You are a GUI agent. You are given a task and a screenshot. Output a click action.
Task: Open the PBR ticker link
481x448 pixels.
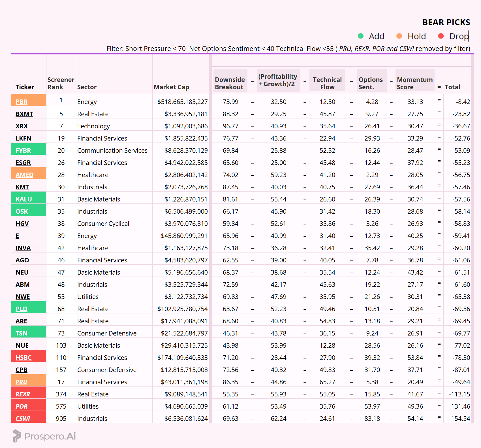point(22,102)
